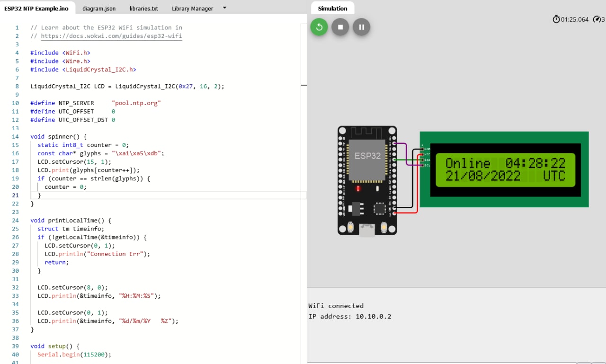Select the ESP32 NTP Example.ino tab
Viewport: 606px width, 364px height.
36,9
